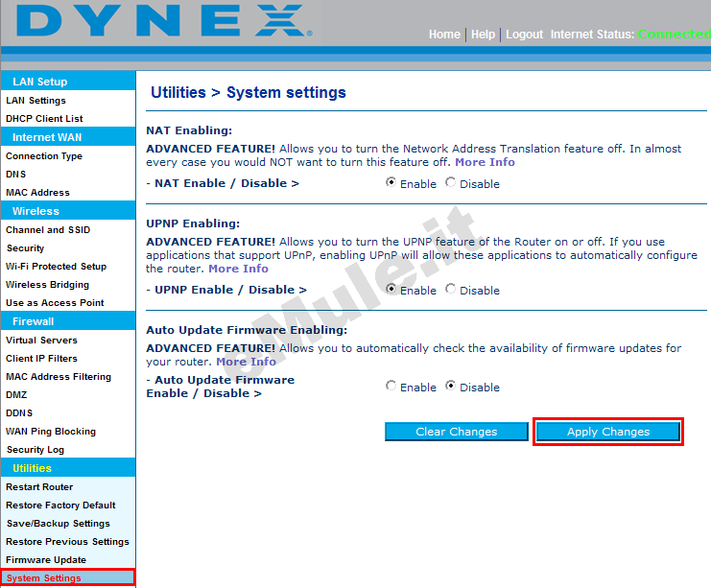Open DDNS page
Screen dimensions: 711x588
(19, 413)
